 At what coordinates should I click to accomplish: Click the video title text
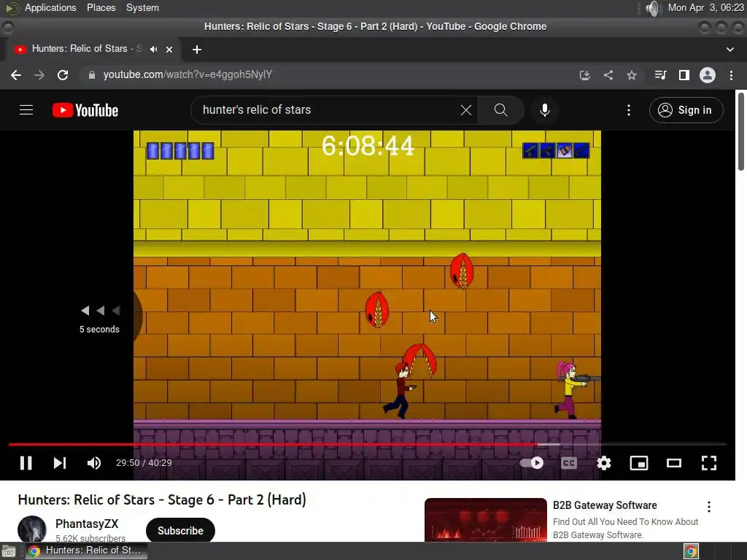pyautogui.click(x=162, y=499)
